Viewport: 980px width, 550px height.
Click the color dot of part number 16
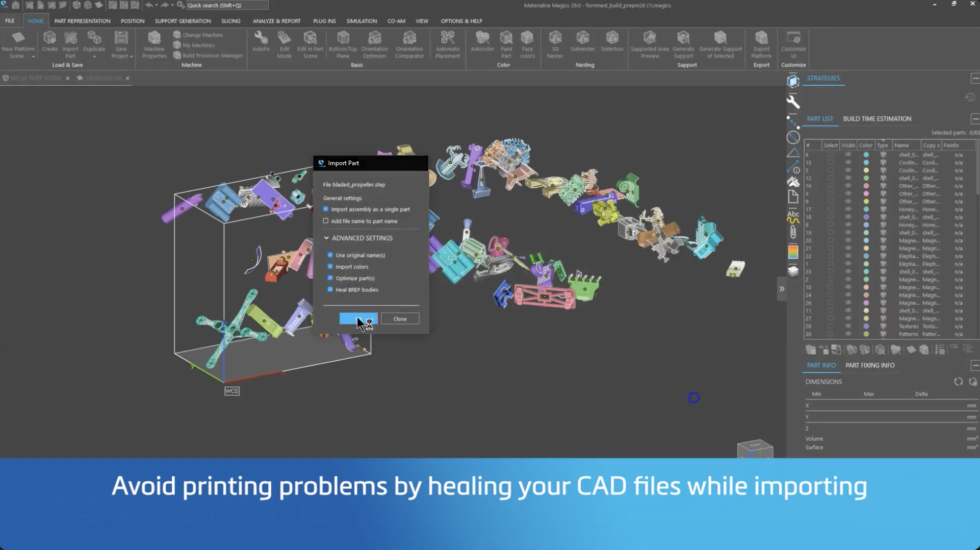(866, 186)
